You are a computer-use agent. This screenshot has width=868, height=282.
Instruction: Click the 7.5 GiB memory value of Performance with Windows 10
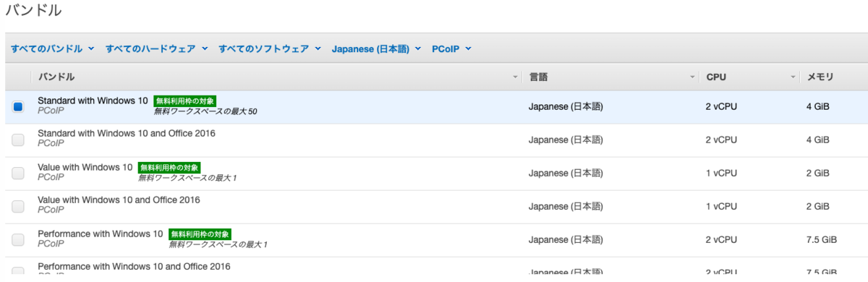click(822, 239)
